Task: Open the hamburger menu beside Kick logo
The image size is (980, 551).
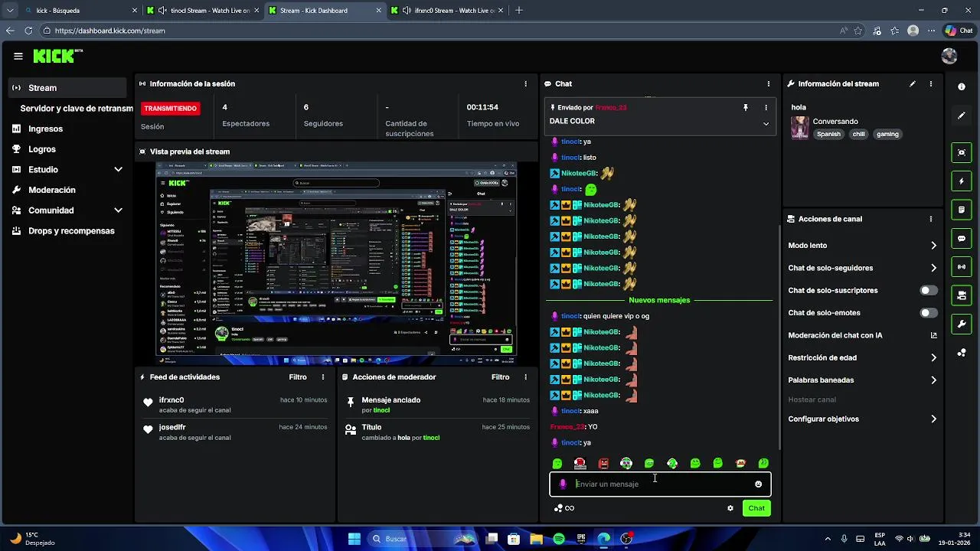Action: [18, 56]
